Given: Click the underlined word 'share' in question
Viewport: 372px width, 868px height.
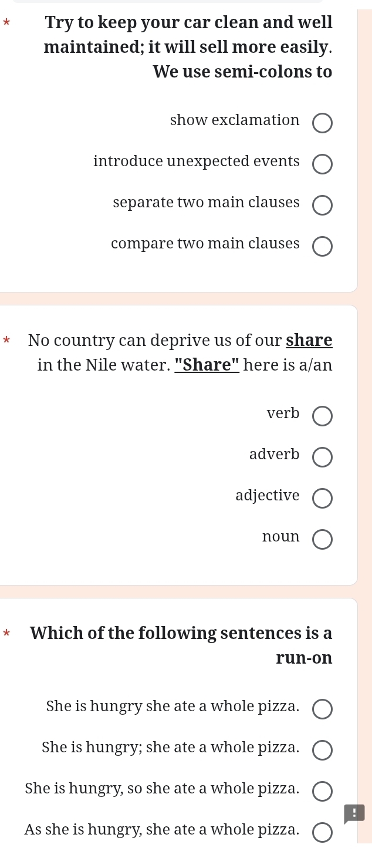Looking at the screenshot, I should tap(309, 341).
